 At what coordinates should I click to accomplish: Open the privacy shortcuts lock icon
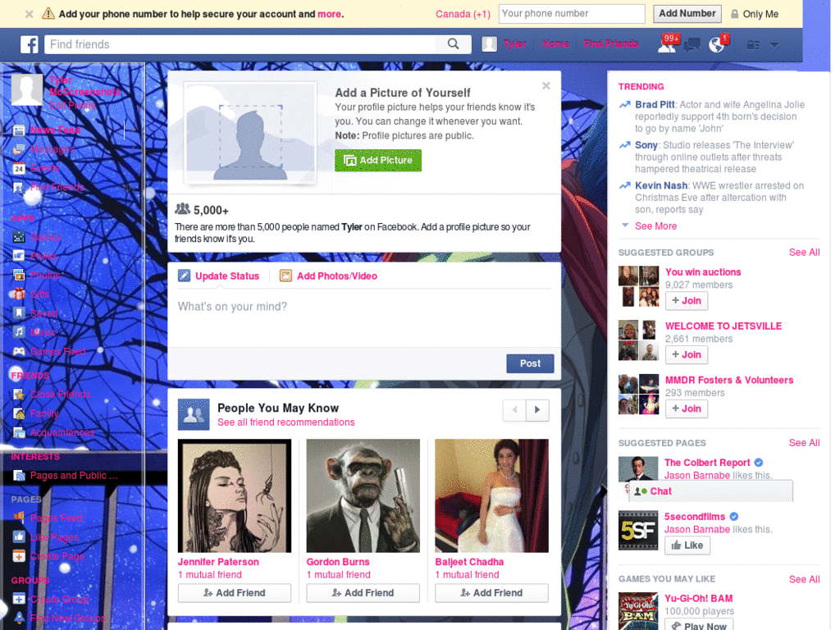tap(753, 45)
